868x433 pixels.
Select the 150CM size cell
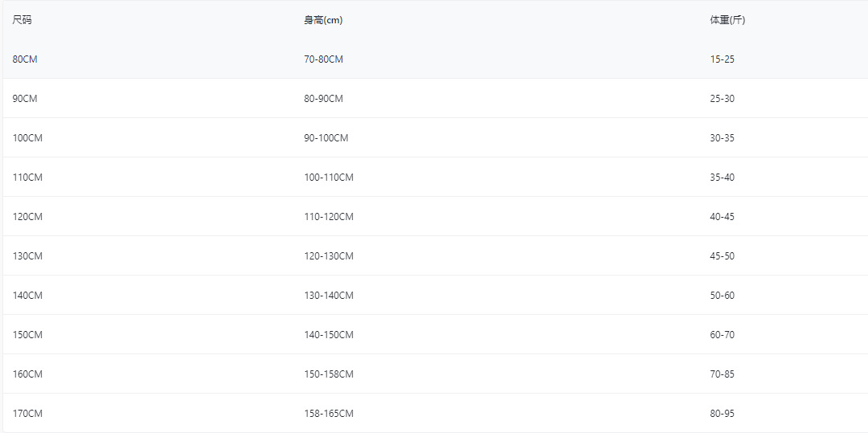point(27,335)
